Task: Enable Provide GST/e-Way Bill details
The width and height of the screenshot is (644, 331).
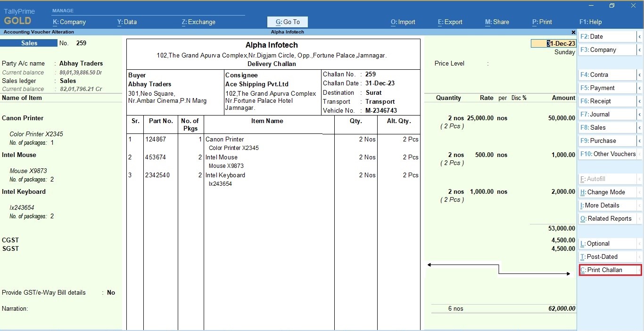Action: tap(111, 292)
